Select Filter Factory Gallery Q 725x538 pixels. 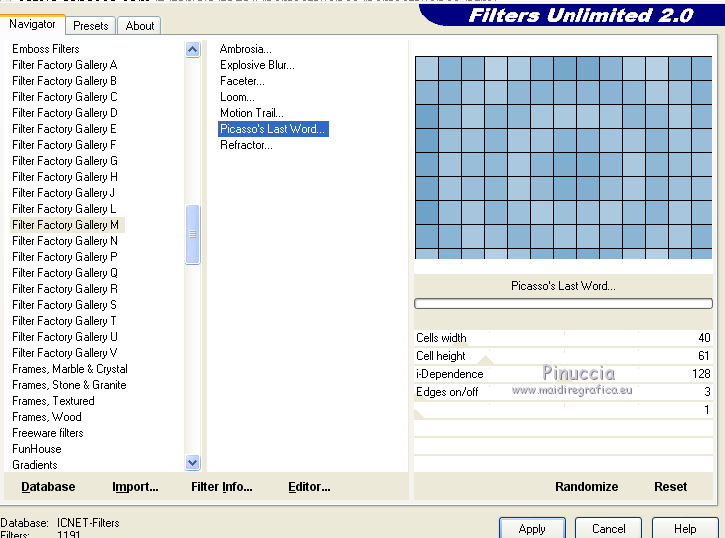click(x=65, y=273)
